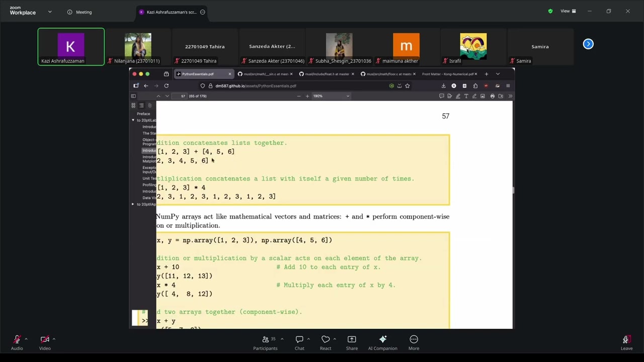Go back in the browser
This screenshot has width=644, height=362.
tap(146, 85)
